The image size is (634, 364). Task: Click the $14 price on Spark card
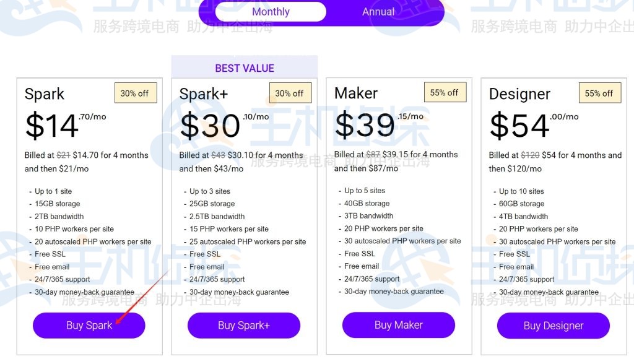(51, 126)
